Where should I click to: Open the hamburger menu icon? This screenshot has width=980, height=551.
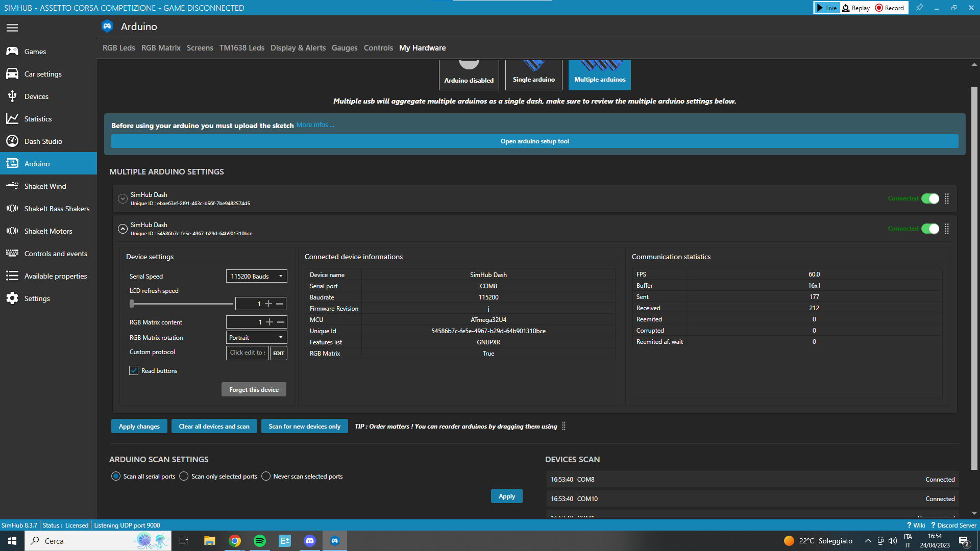click(x=12, y=28)
